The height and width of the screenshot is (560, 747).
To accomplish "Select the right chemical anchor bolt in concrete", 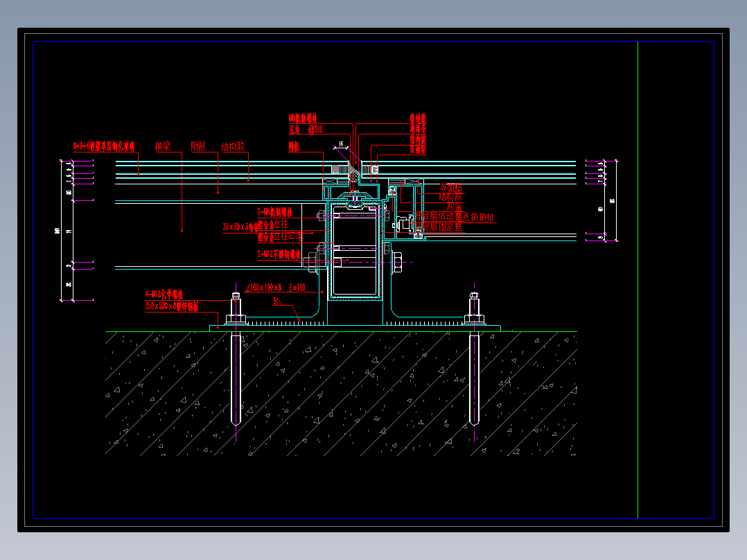I will 474,380.
